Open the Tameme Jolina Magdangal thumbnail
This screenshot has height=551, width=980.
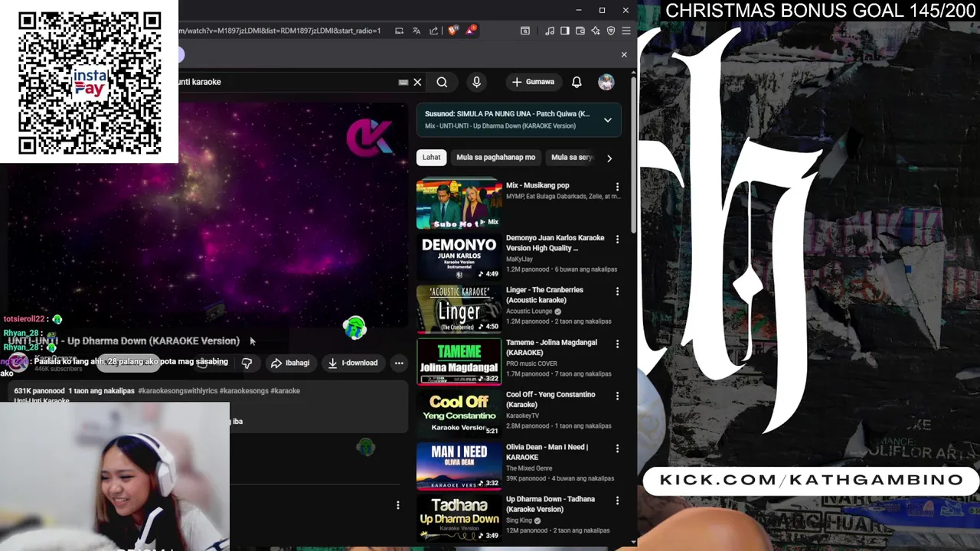pyautogui.click(x=459, y=360)
